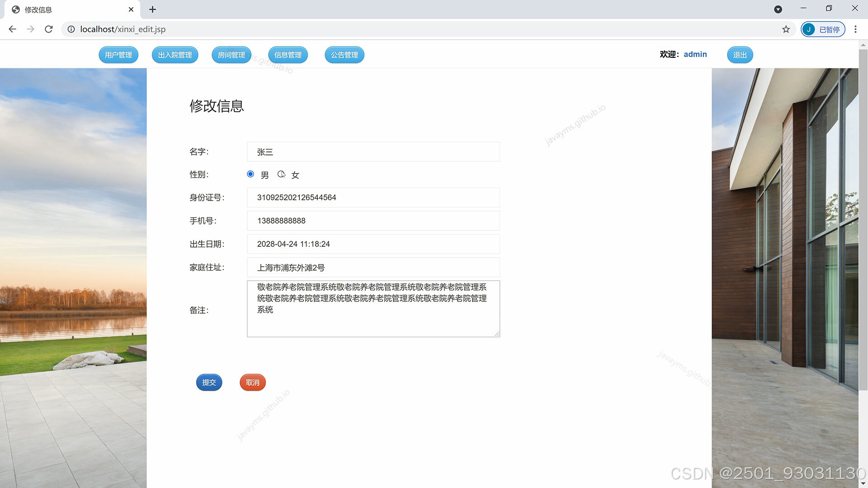The image size is (868, 488).
Task: Open 公告管理 menu
Action: [344, 55]
